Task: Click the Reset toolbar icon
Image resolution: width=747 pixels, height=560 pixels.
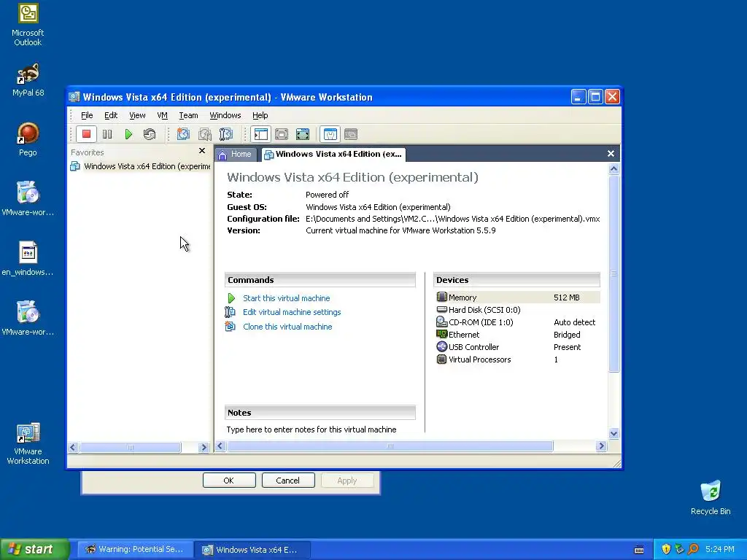Action: click(150, 134)
